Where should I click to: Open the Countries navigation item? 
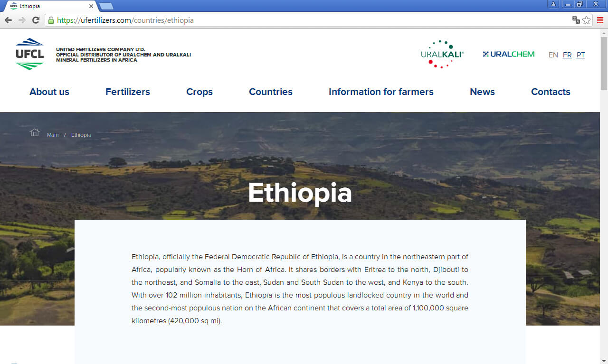pos(270,92)
